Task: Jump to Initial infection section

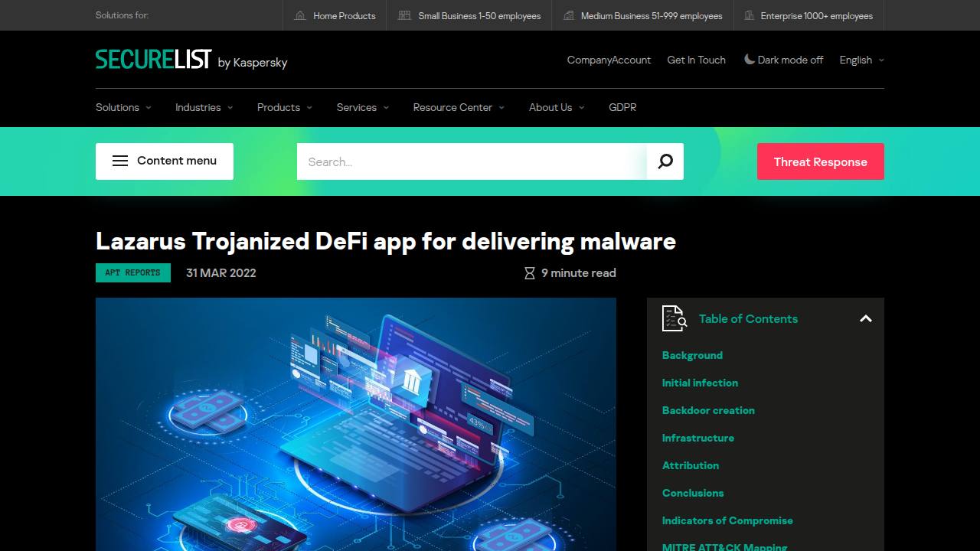Action: pyautogui.click(x=700, y=383)
